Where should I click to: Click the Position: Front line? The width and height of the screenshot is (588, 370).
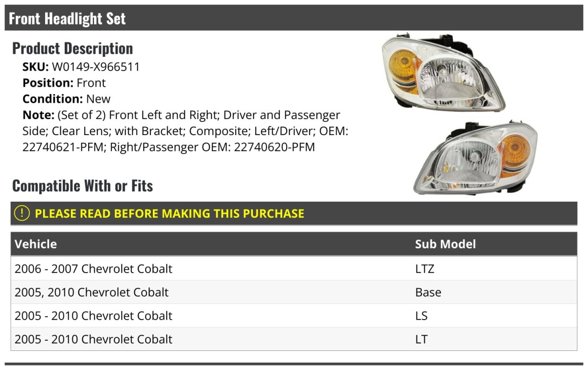coord(64,83)
